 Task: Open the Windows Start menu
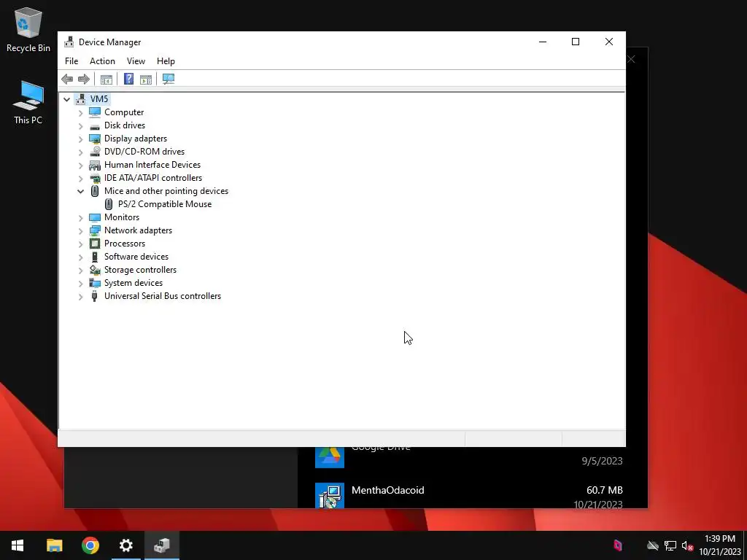(x=18, y=545)
